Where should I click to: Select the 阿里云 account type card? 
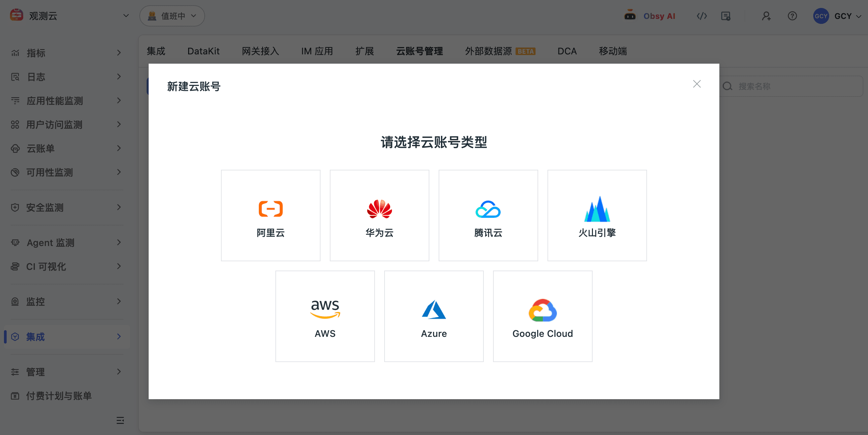tap(270, 216)
